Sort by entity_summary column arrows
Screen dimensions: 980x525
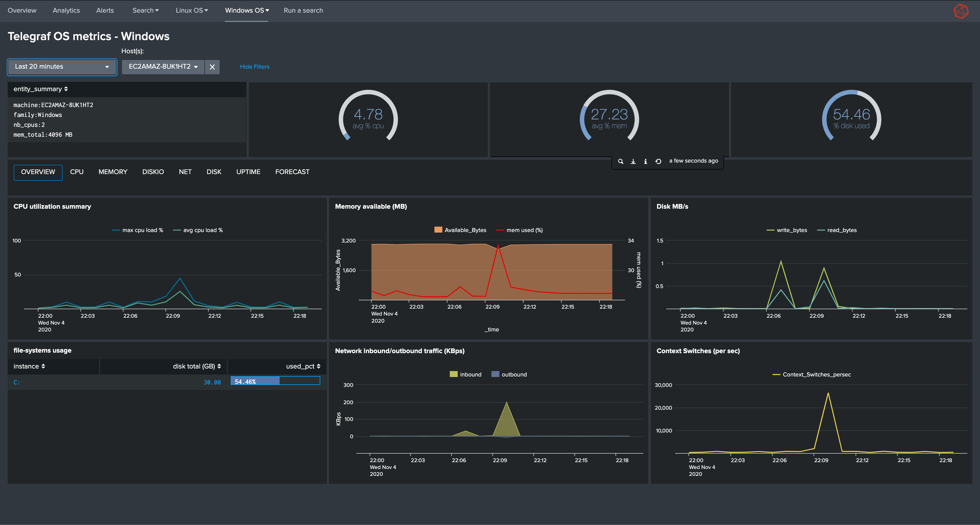point(66,89)
